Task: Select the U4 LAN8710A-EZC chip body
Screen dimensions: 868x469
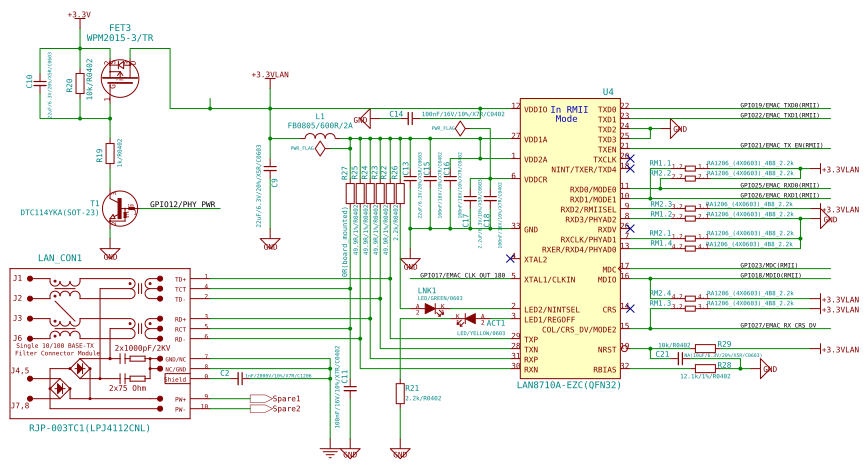Action: 570,238
